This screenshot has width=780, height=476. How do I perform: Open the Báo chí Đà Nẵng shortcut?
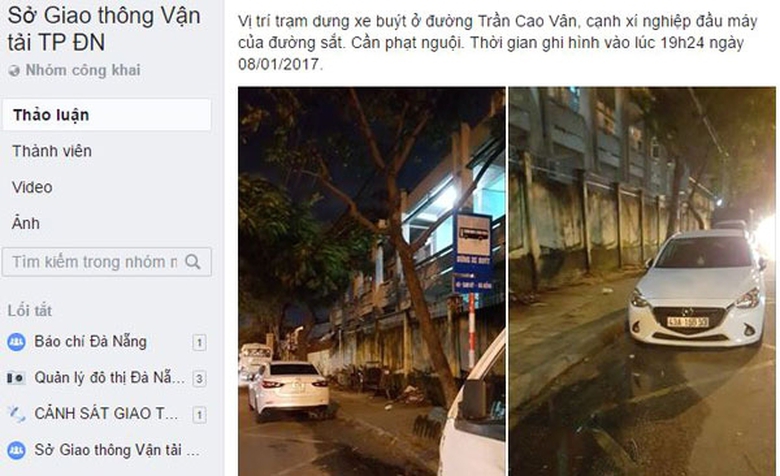(91, 342)
